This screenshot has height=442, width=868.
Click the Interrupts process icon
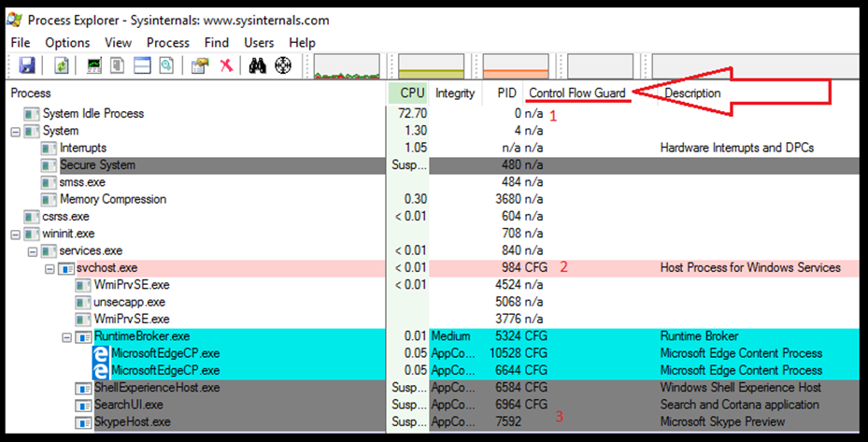pos(49,149)
